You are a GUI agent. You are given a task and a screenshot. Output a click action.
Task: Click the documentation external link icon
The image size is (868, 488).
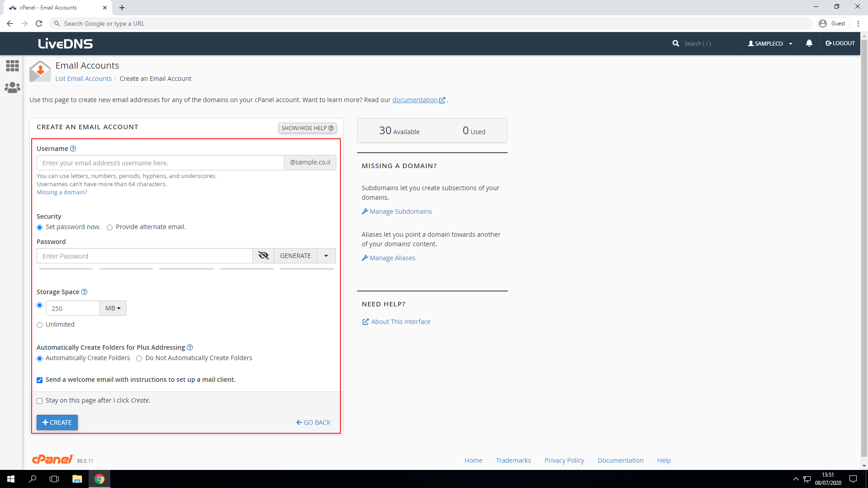(x=442, y=100)
